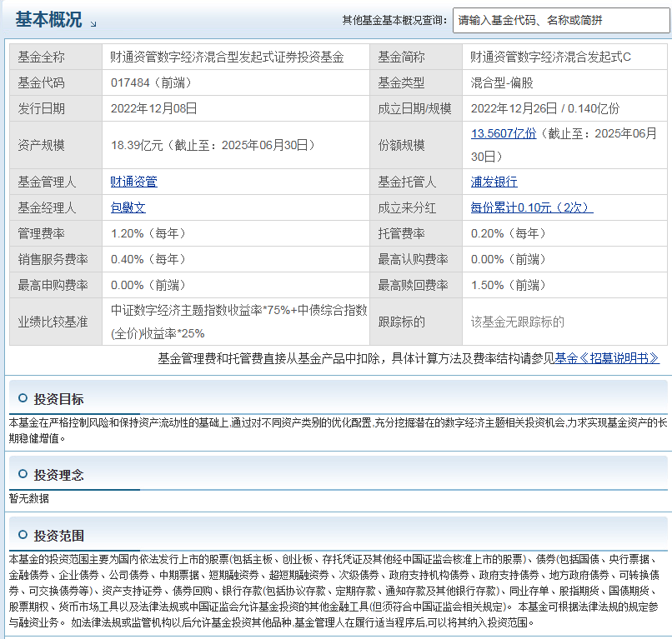Image resolution: width=672 pixels, height=639 pixels.
Task: Click the custody fee value 0.20%（每年）
Action: click(x=509, y=233)
